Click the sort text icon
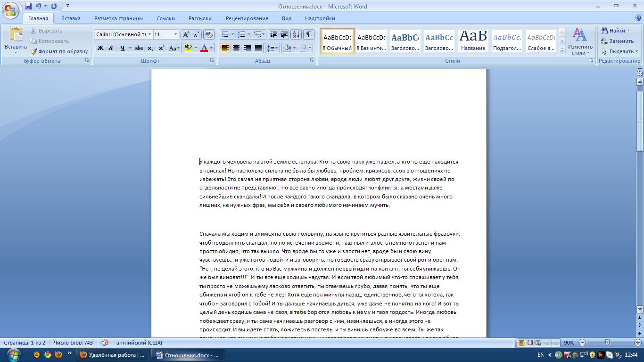 (x=296, y=34)
